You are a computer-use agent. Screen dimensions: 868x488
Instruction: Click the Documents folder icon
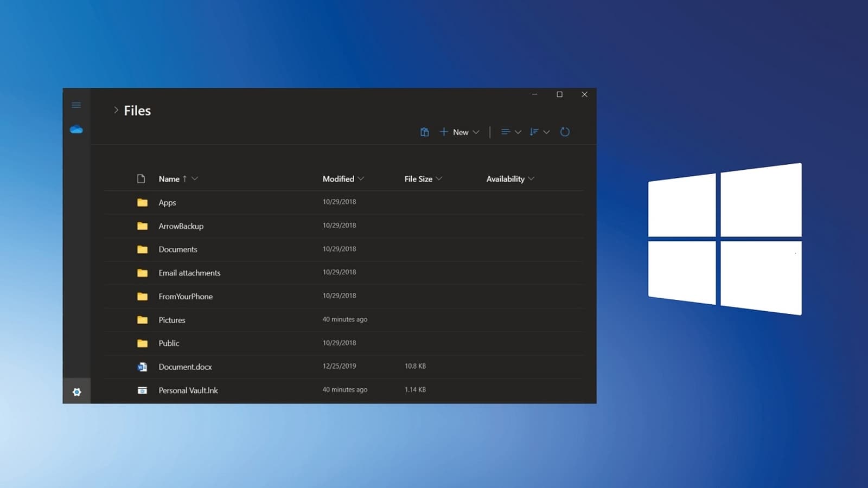coord(142,249)
